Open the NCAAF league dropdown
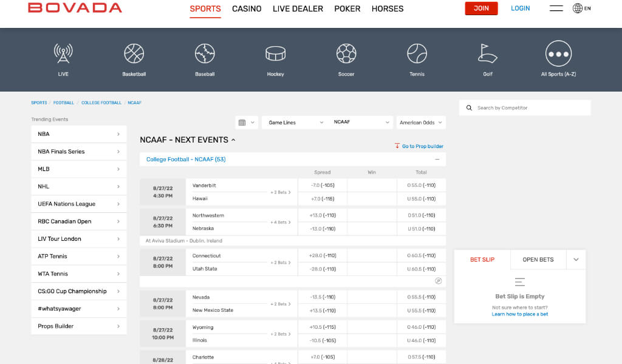The image size is (622, 364). (x=361, y=122)
